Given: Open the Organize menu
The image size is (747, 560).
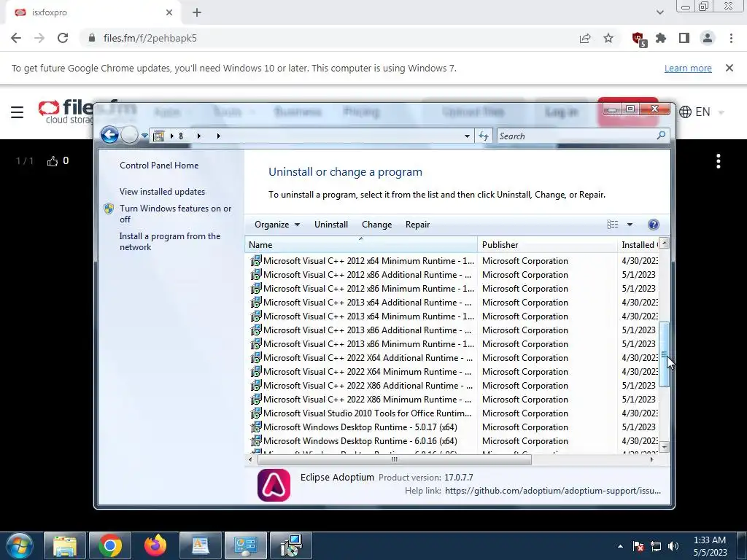Looking at the screenshot, I should click(276, 225).
